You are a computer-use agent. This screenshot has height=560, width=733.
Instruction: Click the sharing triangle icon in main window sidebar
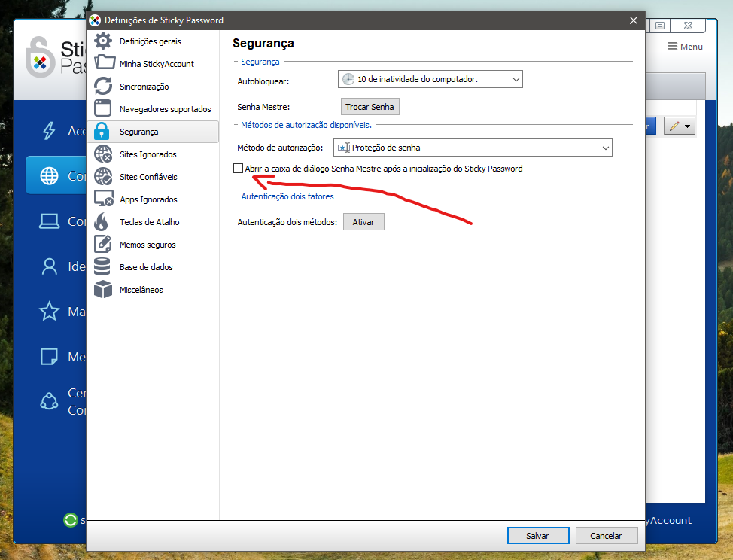(49, 401)
